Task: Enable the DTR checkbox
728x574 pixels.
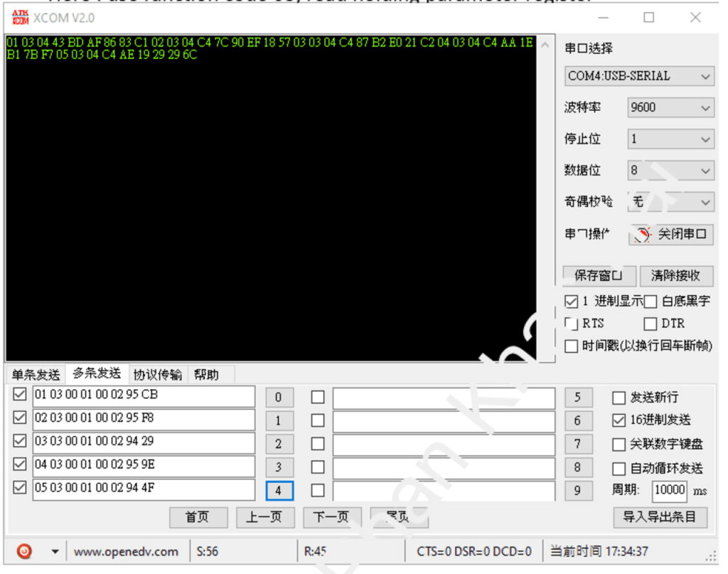Action: 650,324
